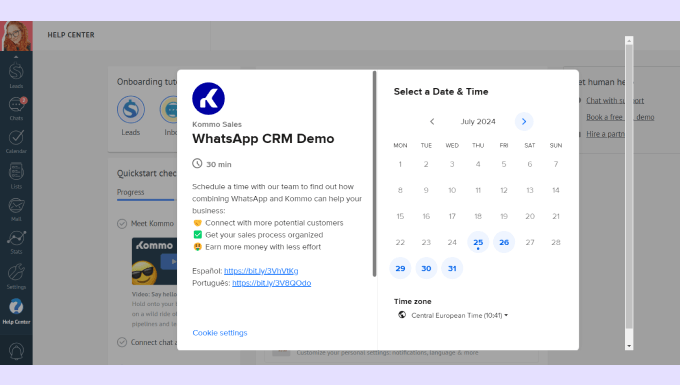The width and height of the screenshot is (680, 385).
Task: Go to the previous month in the date picker
Action: [432, 121]
